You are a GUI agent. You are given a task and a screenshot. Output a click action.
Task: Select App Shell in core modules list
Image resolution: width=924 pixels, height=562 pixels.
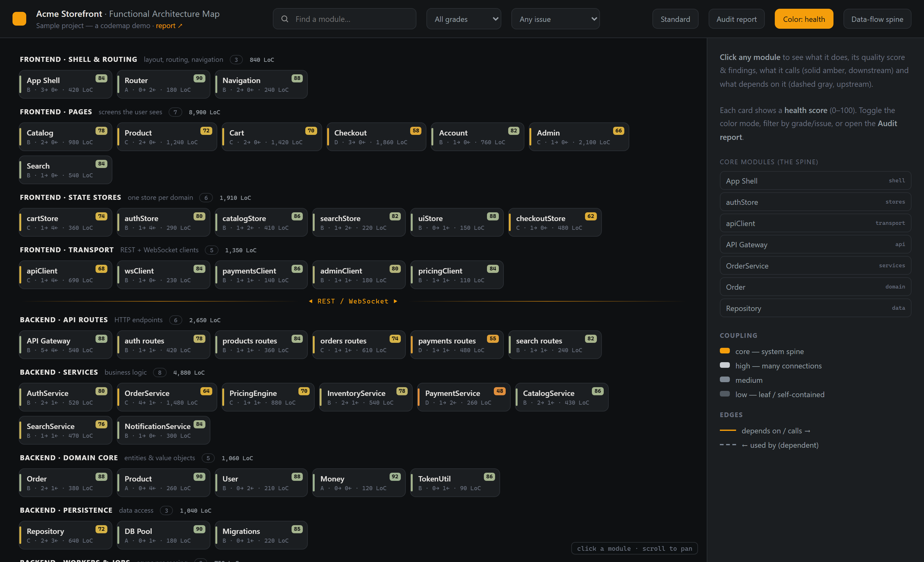click(x=815, y=181)
